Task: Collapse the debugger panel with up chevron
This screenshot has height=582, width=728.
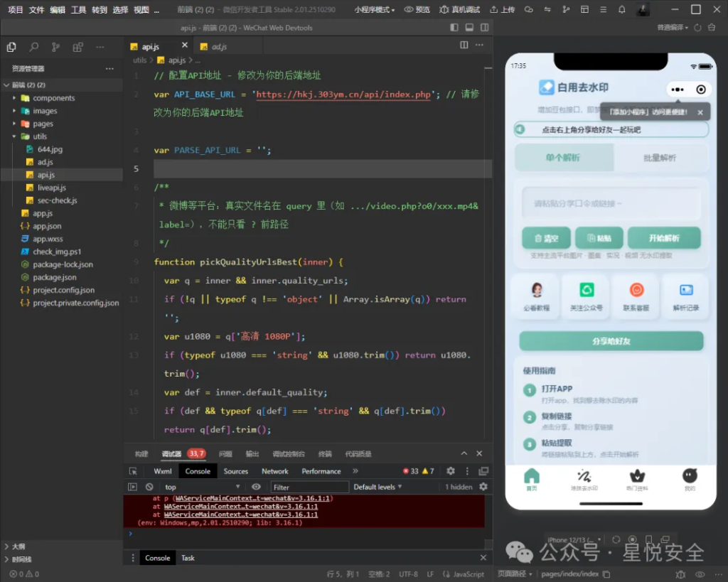Action: (464, 453)
